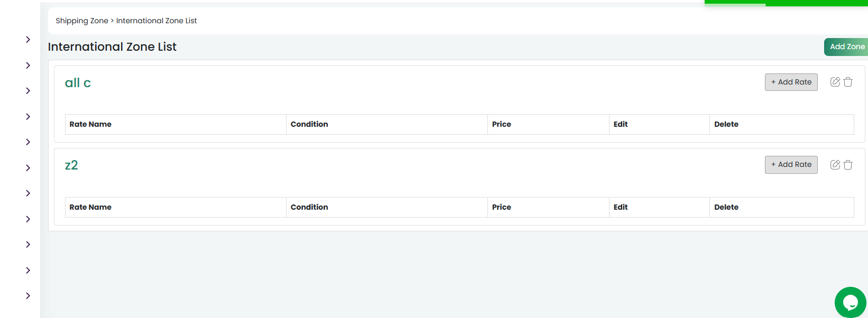Open the green chat bubble widget
The height and width of the screenshot is (318, 868).
850,302
